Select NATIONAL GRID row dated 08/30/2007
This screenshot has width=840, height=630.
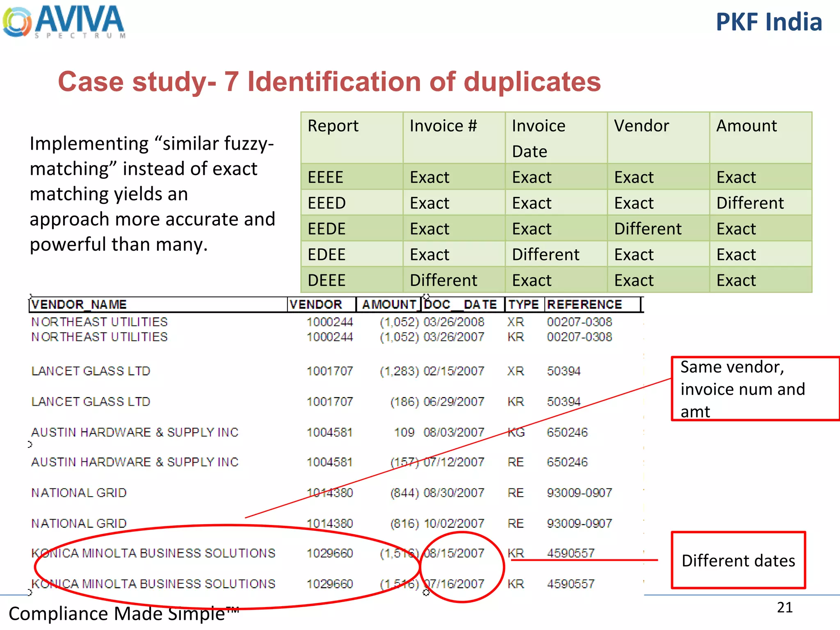322,493
